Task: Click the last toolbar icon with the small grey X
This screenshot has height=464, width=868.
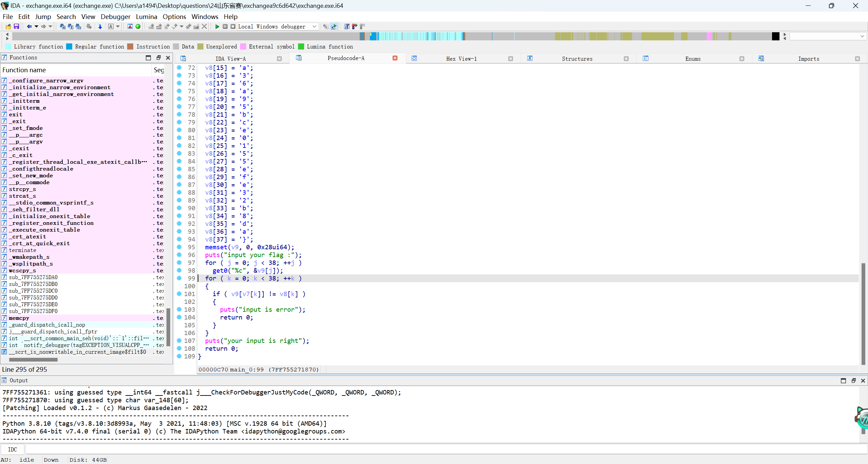Action: point(362,26)
